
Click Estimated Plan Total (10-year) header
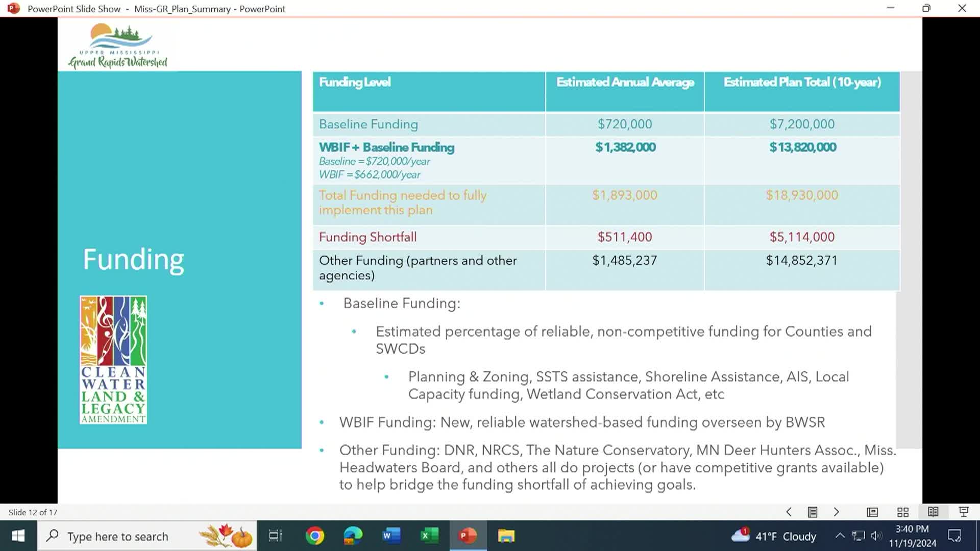802,82
